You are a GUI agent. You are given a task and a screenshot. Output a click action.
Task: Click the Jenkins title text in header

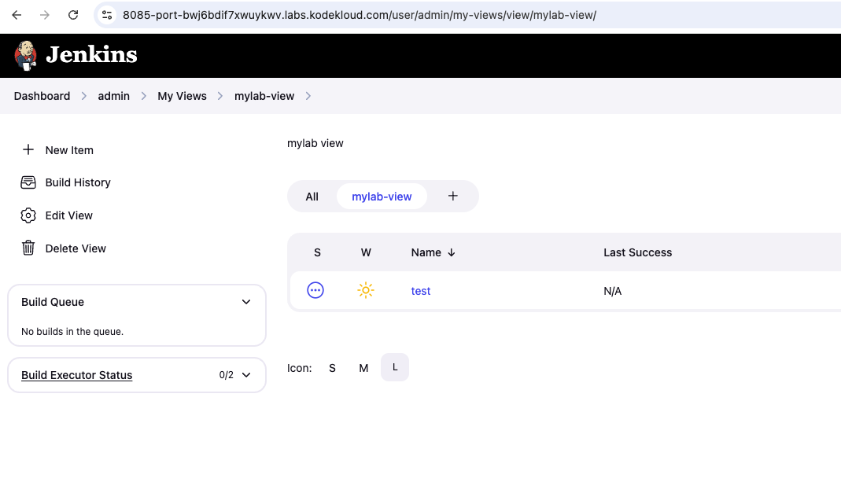(92, 55)
